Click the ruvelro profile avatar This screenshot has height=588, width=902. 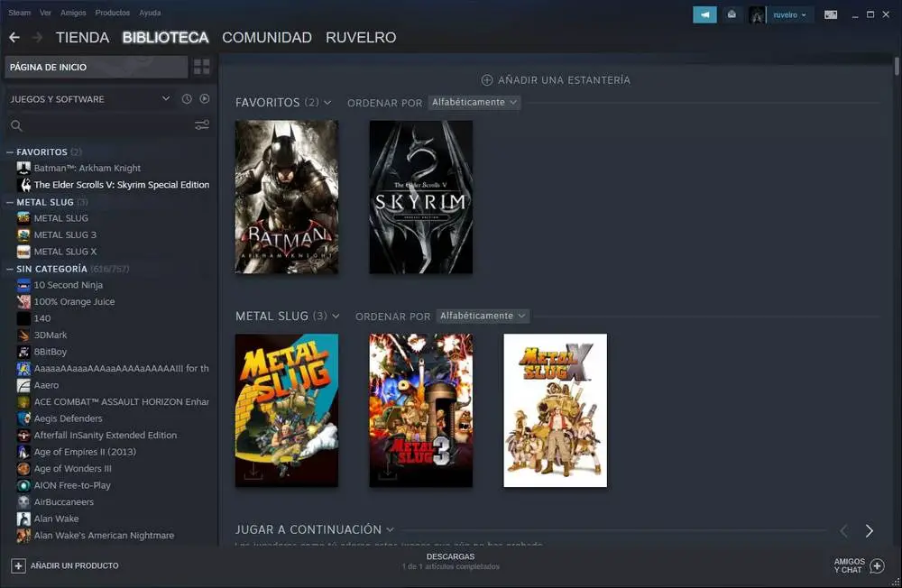[757, 15]
